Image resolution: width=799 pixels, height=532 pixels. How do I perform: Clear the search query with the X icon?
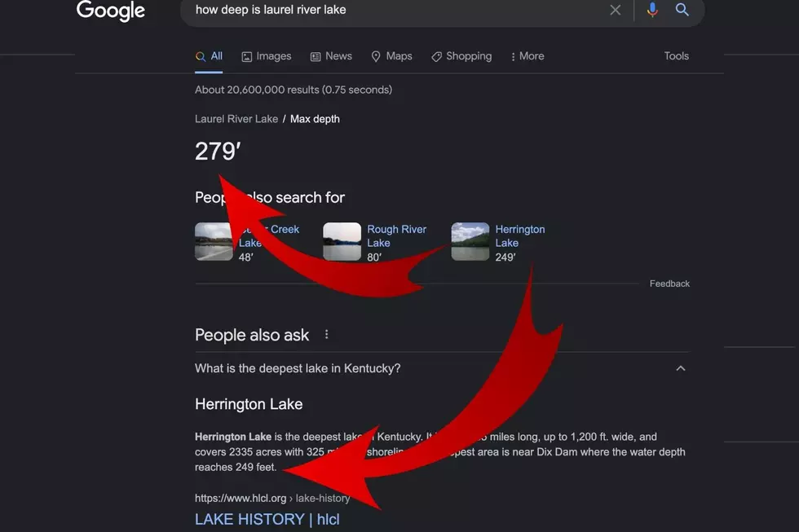[615, 10]
